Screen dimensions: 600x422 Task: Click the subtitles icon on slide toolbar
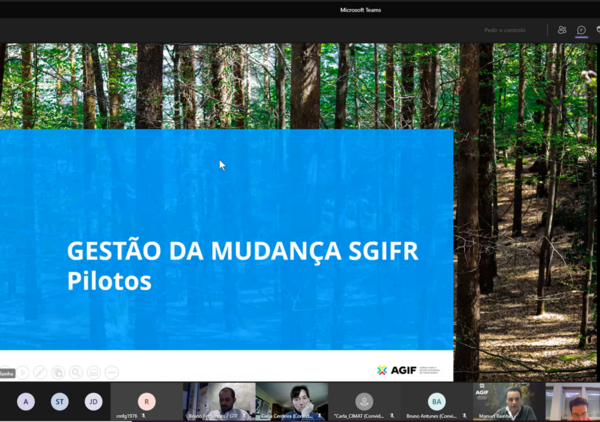coord(93,372)
